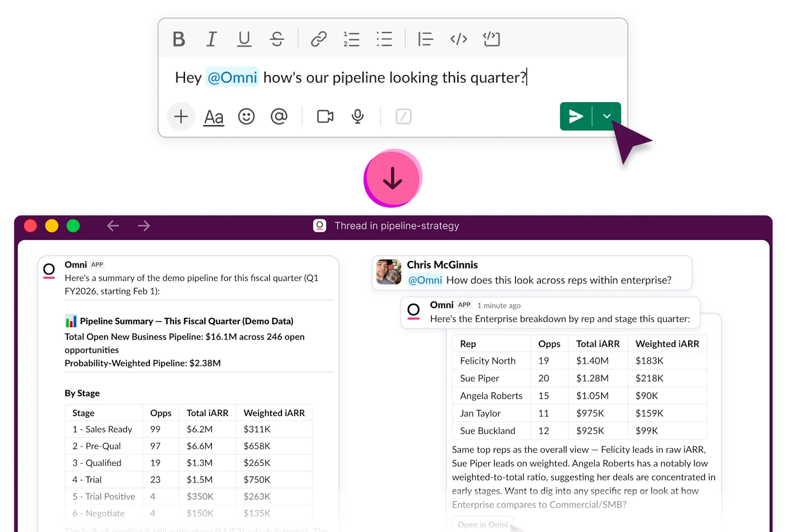Toggle underline formatting in the composer
The image size is (786, 532).
pyautogui.click(x=244, y=39)
